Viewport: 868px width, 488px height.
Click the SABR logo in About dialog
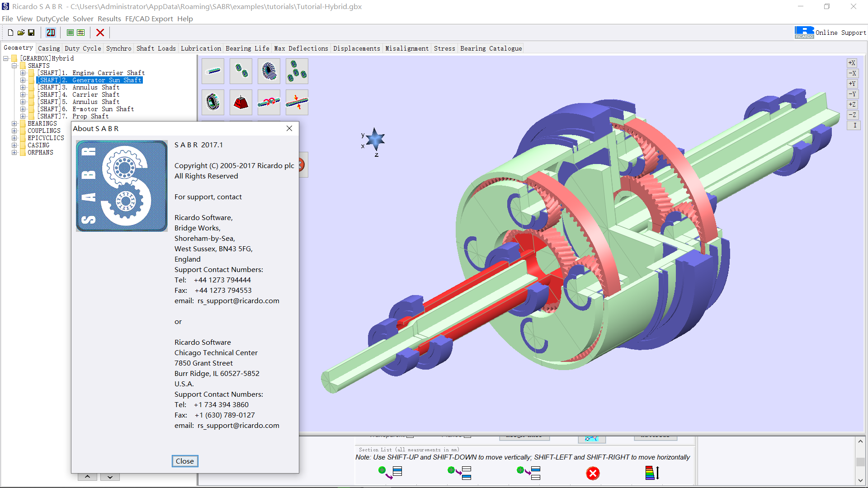(x=122, y=186)
